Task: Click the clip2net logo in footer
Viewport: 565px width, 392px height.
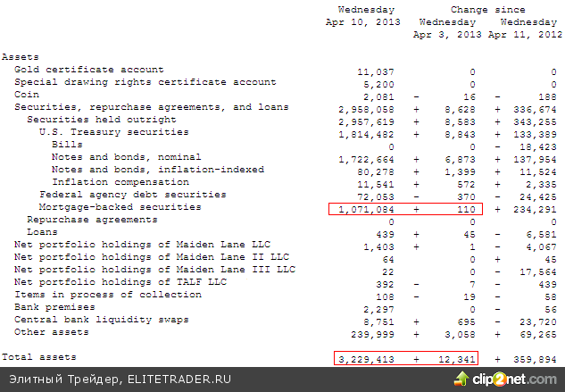Action: (x=521, y=379)
